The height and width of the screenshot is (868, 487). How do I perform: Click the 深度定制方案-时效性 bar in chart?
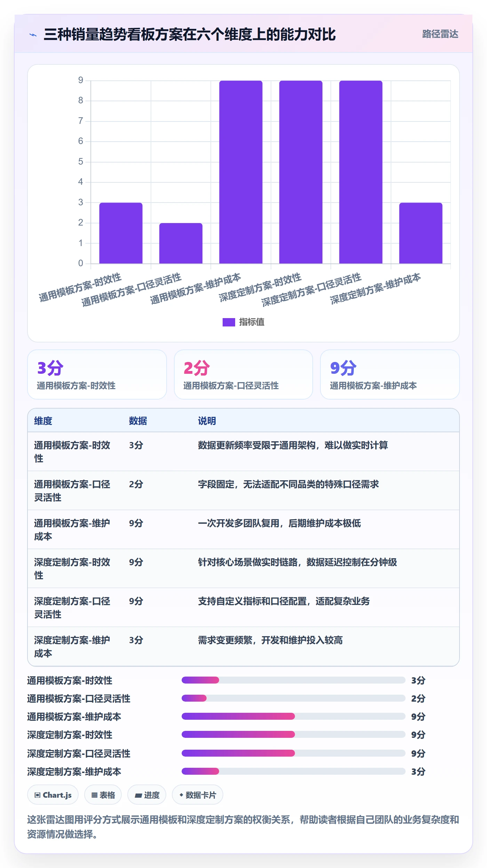pyautogui.click(x=301, y=172)
